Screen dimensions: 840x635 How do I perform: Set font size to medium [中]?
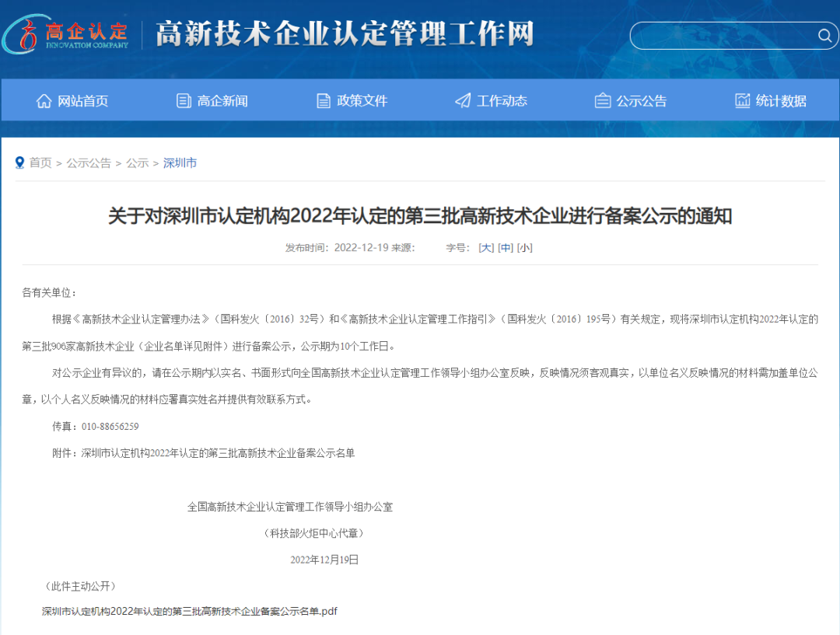click(x=506, y=248)
